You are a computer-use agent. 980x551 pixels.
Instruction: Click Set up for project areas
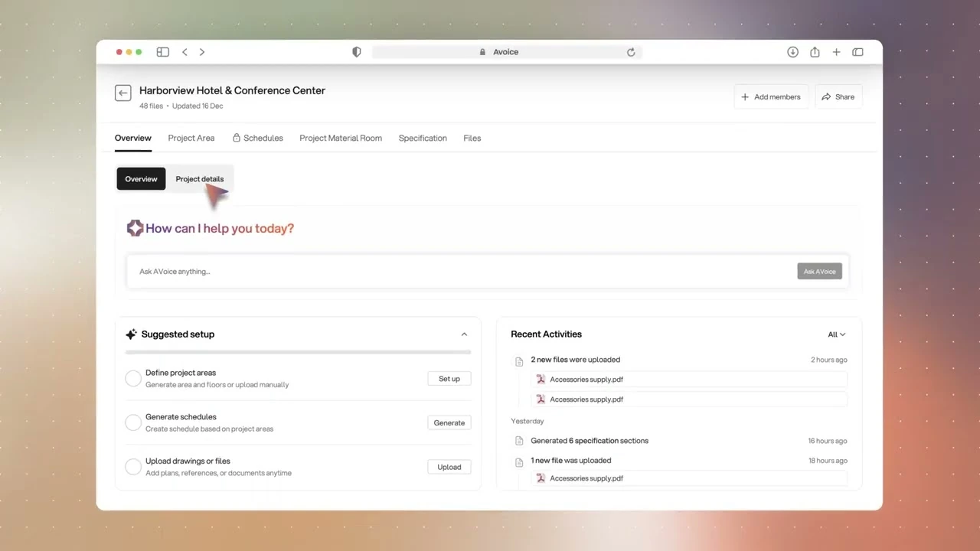point(449,379)
